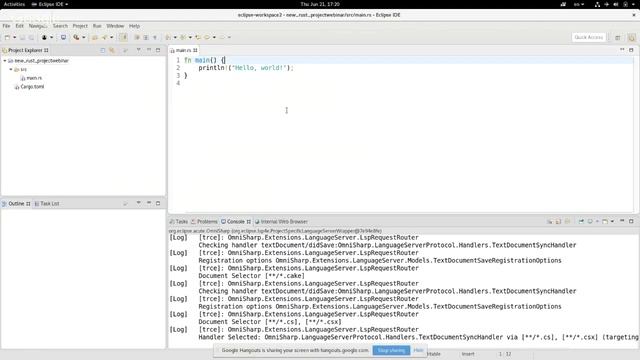Toggle Pin Console icon

click(x=581, y=221)
